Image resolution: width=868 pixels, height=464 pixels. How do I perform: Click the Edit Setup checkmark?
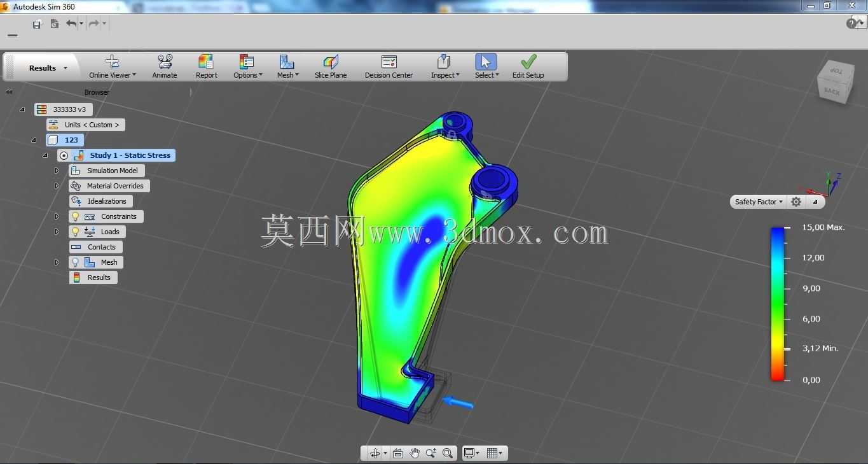528,62
